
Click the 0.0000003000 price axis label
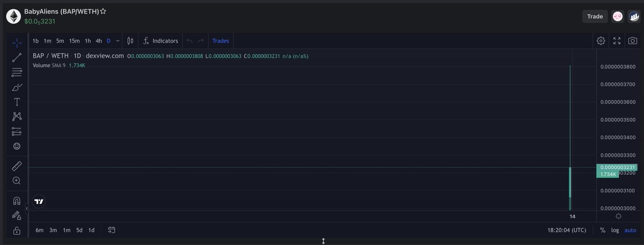618,208
